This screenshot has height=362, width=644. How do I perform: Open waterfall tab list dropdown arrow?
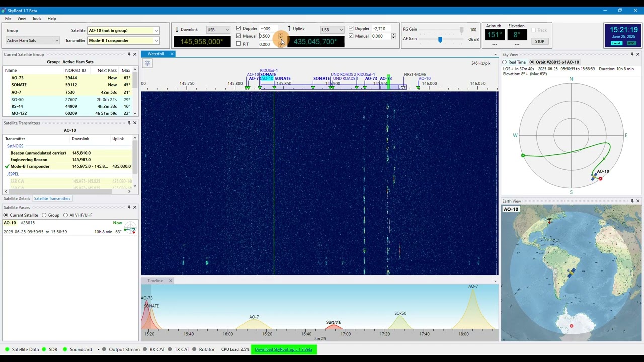495,54
